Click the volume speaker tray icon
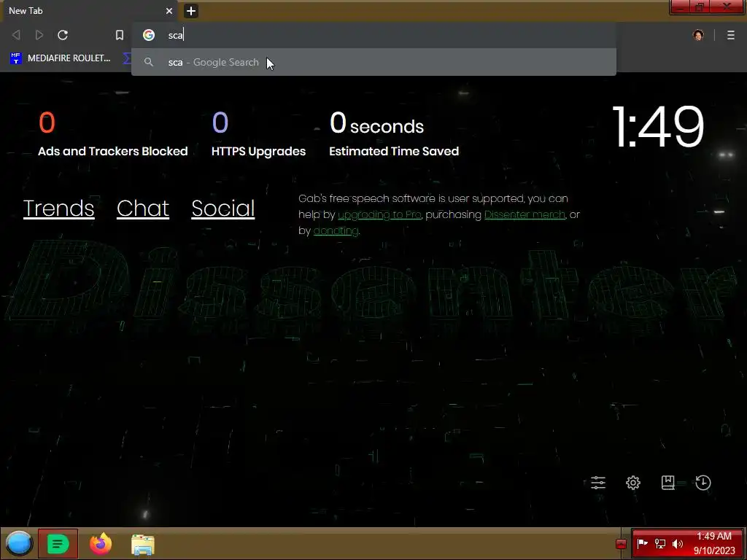 point(677,543)
